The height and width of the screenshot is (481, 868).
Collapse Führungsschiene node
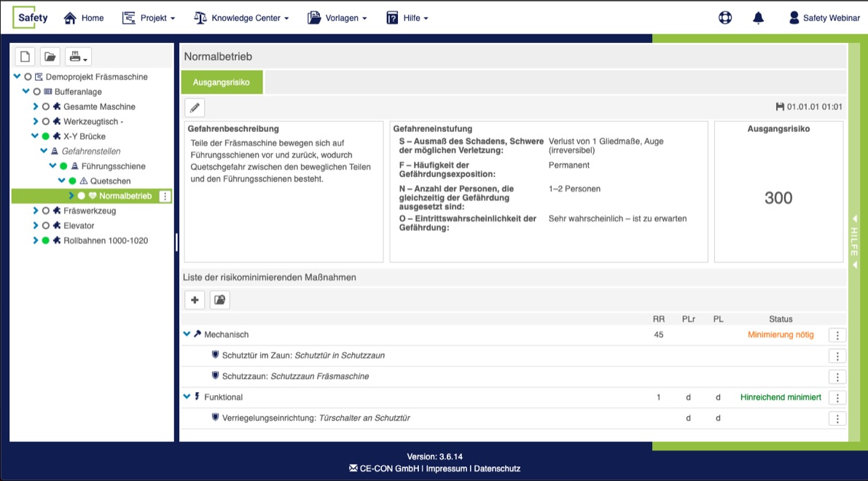point(52,165)
